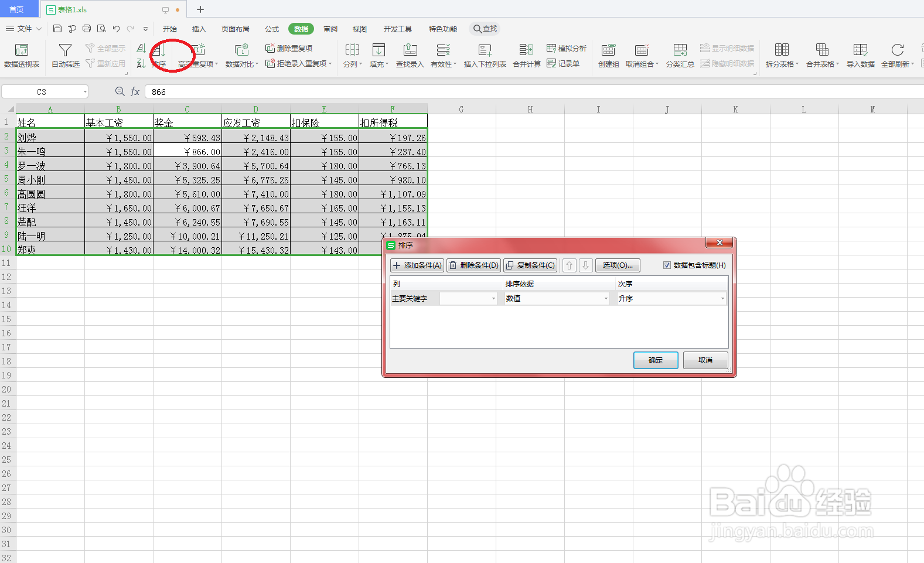The image size is (924, 563).
Task: Open 数据对比 data compare tool
Action: point(242,56)
